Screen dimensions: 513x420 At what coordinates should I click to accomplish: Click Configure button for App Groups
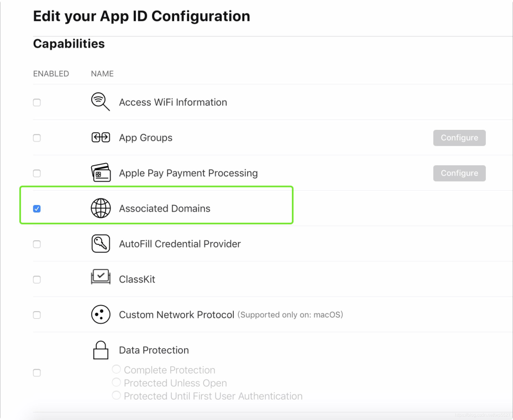(459, 138)
